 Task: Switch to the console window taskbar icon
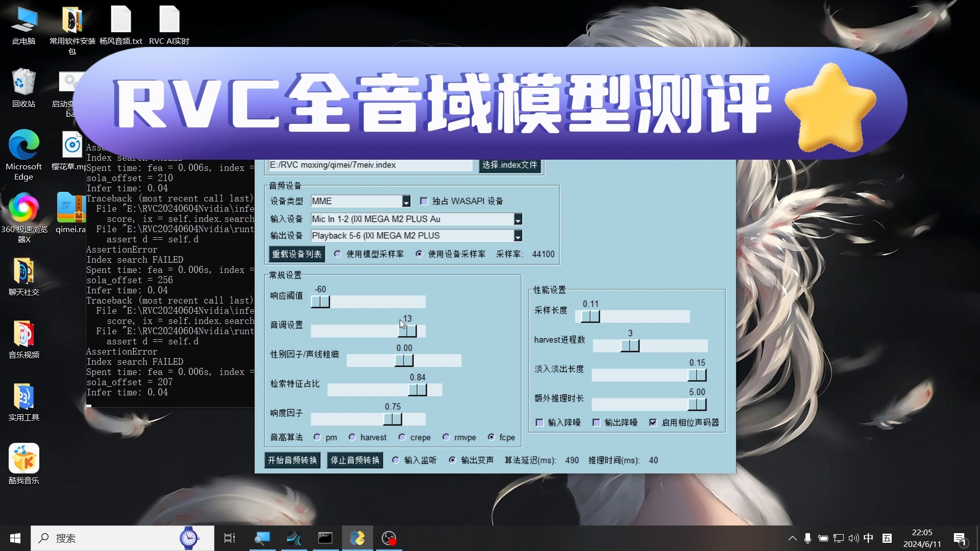point(325,538)
